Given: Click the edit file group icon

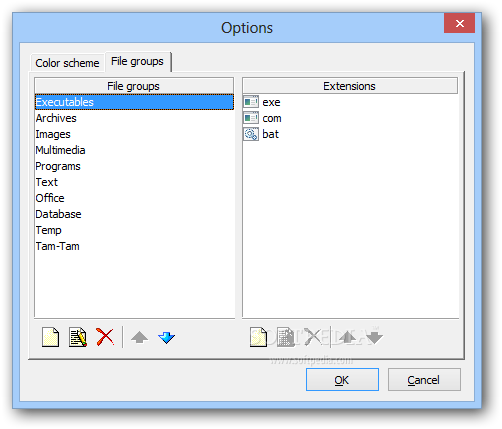Looking at the screenshot, I should pos(78,337).
